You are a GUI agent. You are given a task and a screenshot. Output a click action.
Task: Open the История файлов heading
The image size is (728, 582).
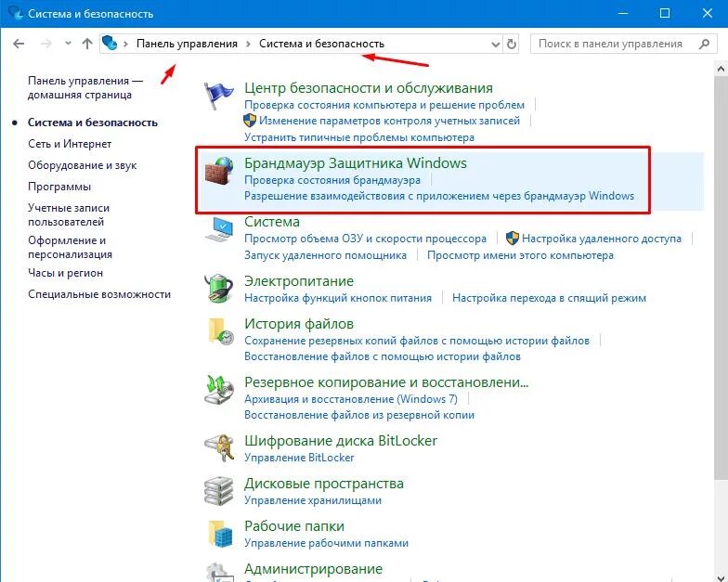[x=299, y=324]
